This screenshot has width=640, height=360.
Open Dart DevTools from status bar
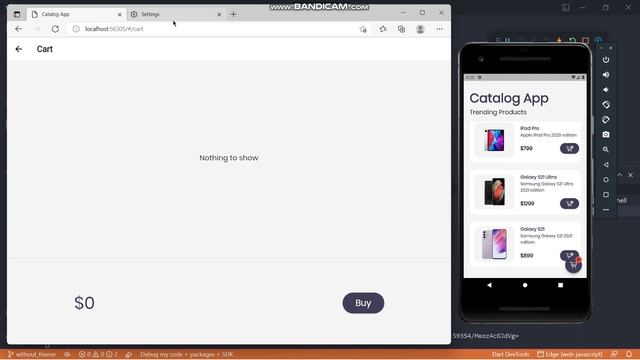pos(510,354)
